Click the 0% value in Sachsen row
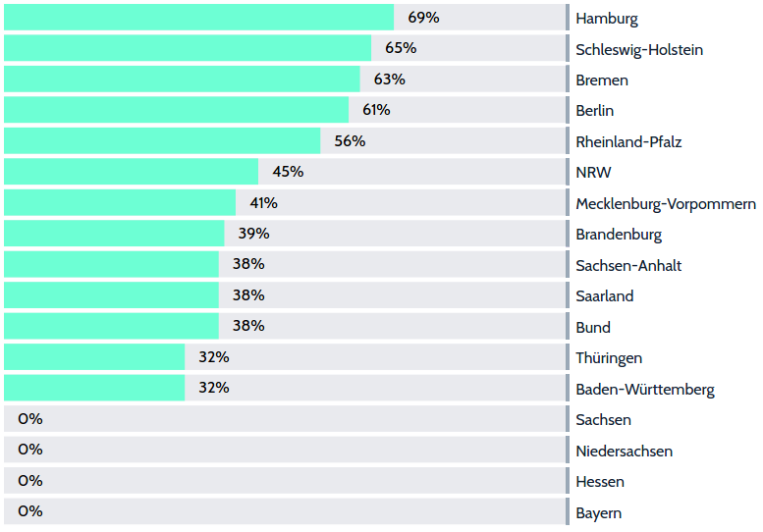The height and width of the screenshot is (532, 763). 30,419
